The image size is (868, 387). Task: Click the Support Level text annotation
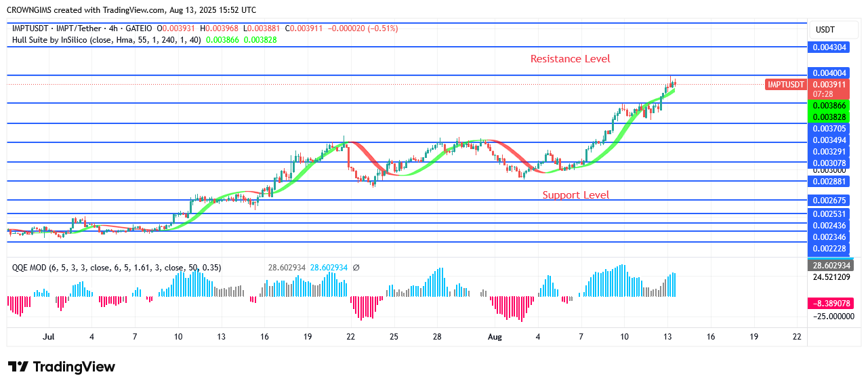tap(575, 195)
